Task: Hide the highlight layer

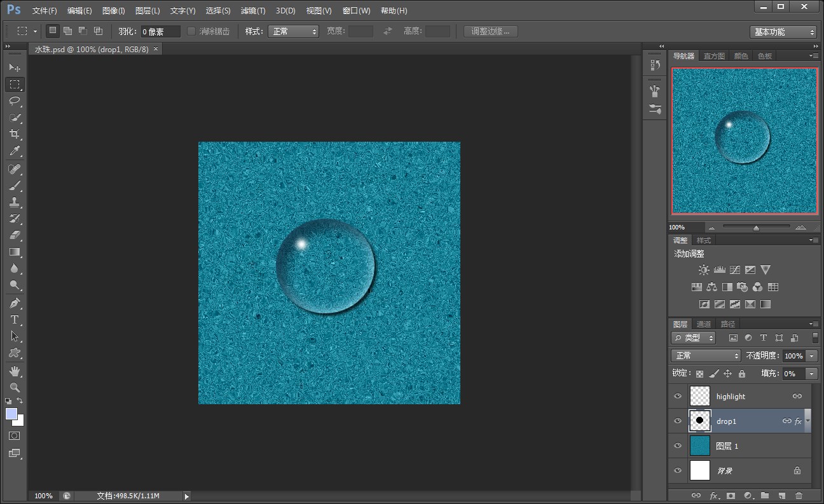Action: coord(678,396)
